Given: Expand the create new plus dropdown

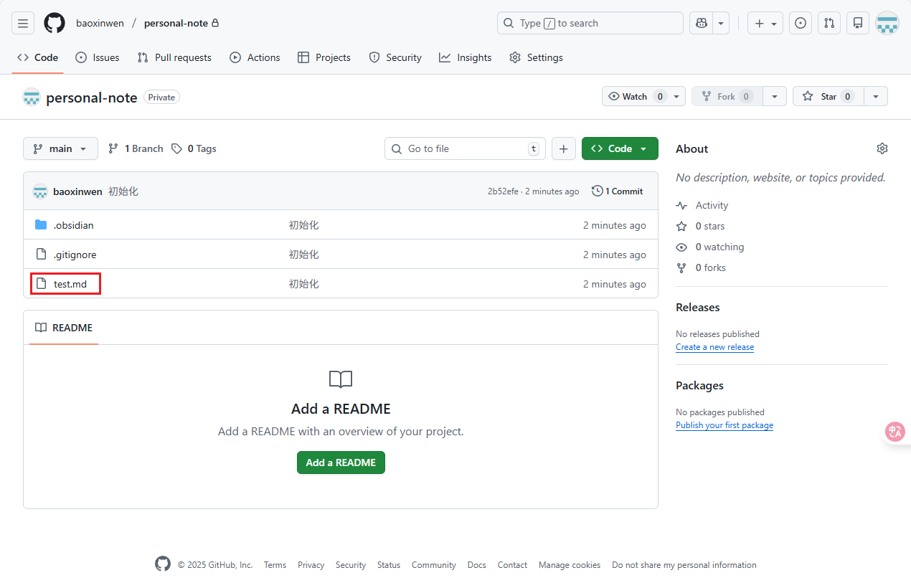Looking at the screenshot, I should pyautogui.click(x=765, y=23).
